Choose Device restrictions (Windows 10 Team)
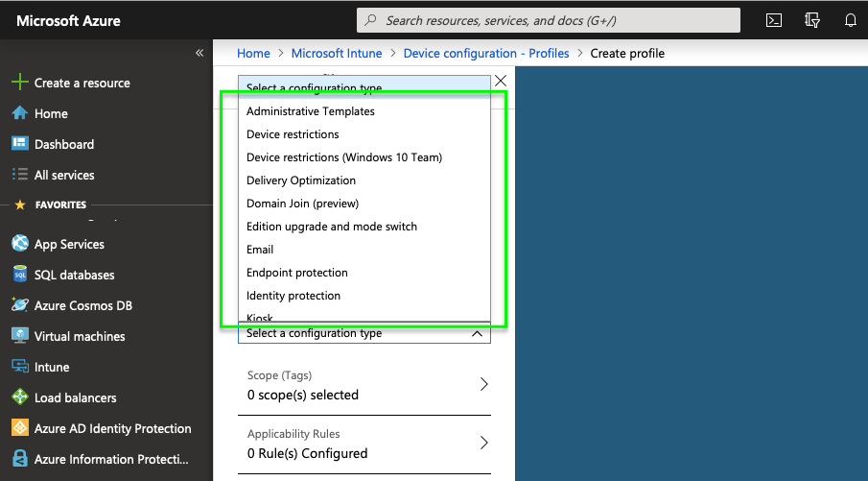 [364, 157]
